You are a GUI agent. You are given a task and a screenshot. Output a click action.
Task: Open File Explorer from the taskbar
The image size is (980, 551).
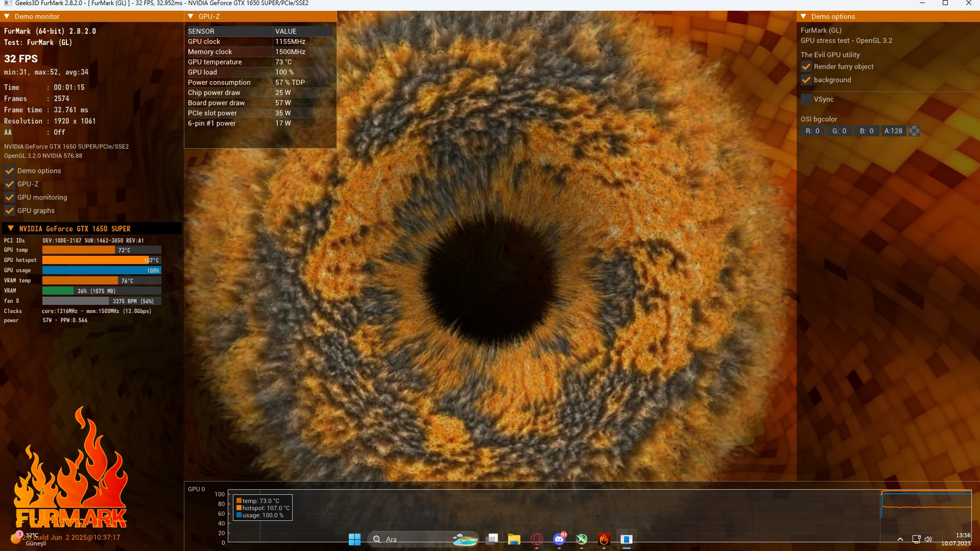pyautogui.click(x=514, y=539)
